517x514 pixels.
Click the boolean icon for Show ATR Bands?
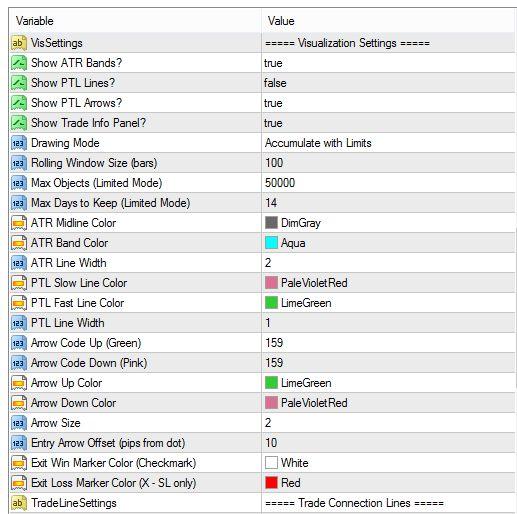pos(19,63)
